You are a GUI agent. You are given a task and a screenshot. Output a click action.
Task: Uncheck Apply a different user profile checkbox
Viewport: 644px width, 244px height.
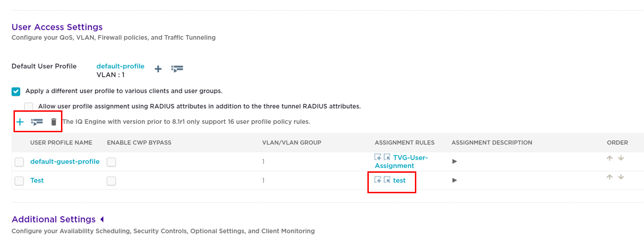[x=16, y=91]
